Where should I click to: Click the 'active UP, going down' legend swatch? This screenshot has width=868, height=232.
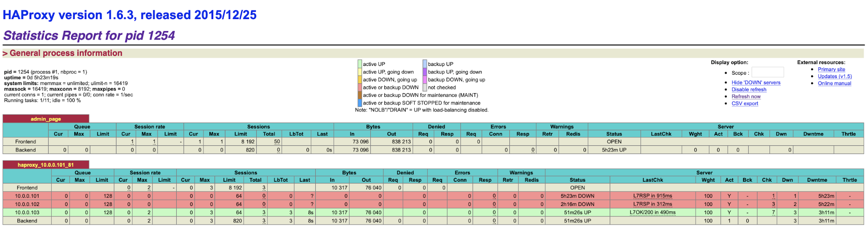360,72
